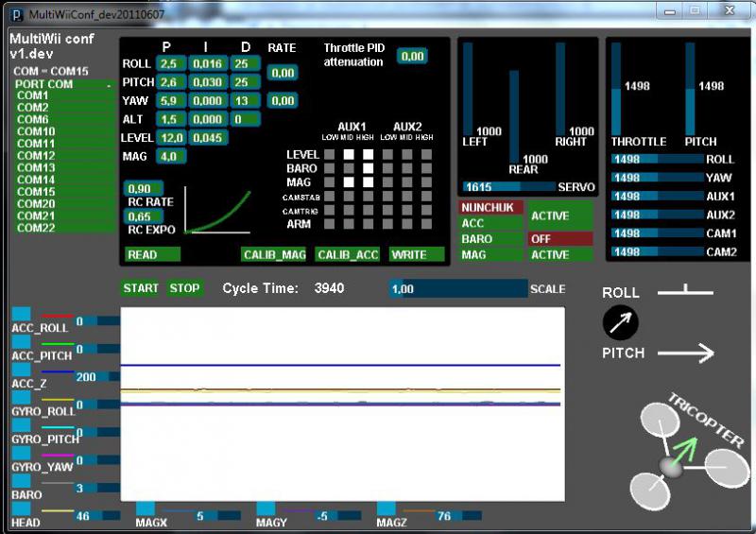
Task: Toggle the ACC_Z graph visibility square
Action: pyautogui.click(x=21, y=370)
